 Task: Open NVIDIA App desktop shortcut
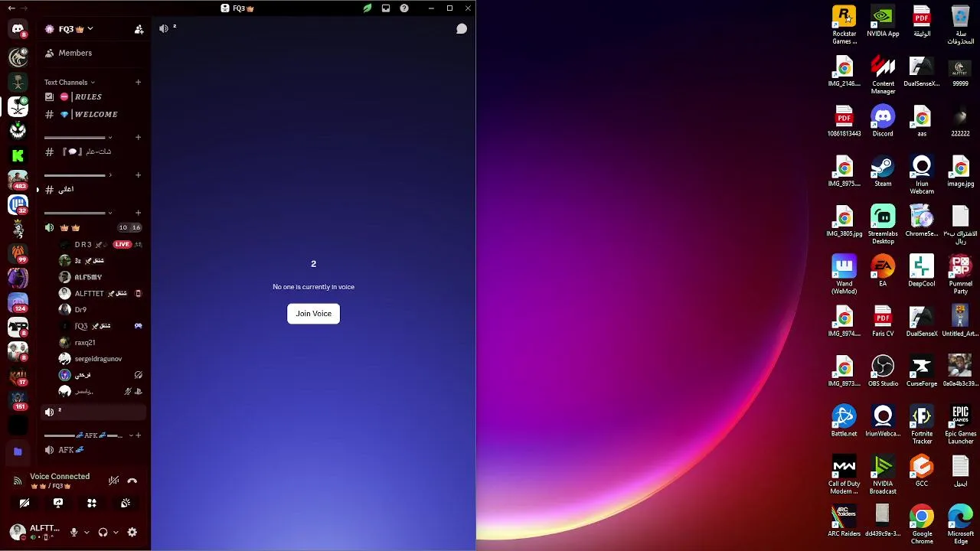[883, 21]
